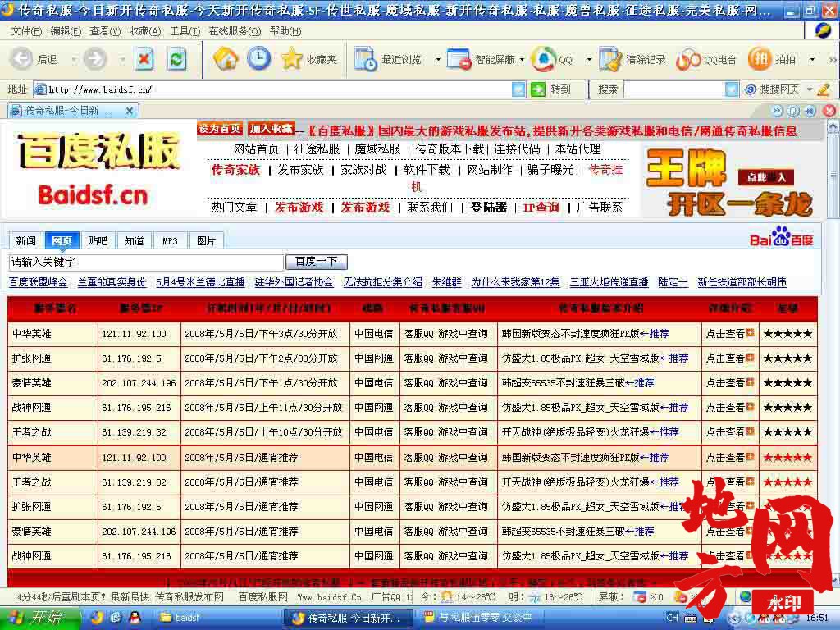Open the 智能屏蔽 dropdown arrow
Screen dimensions: 840x630
(522, 59)
